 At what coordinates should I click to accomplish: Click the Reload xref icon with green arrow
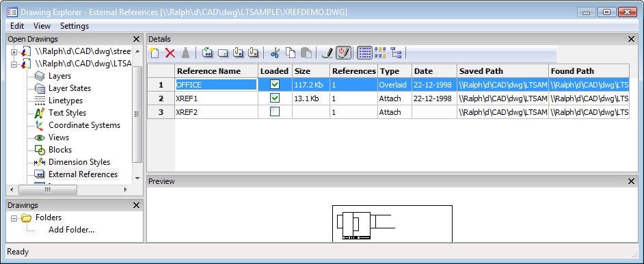(x=207, y=53)
